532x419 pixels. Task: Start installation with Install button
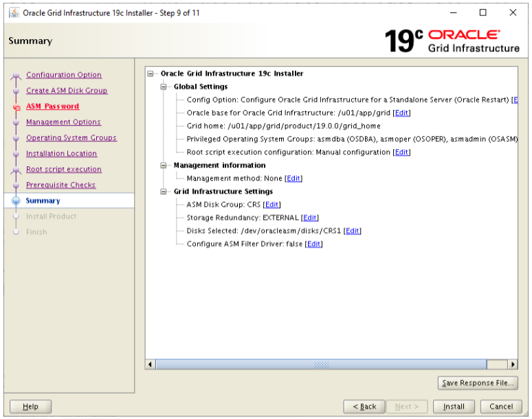pyautogui.click(x=454, y=407)
